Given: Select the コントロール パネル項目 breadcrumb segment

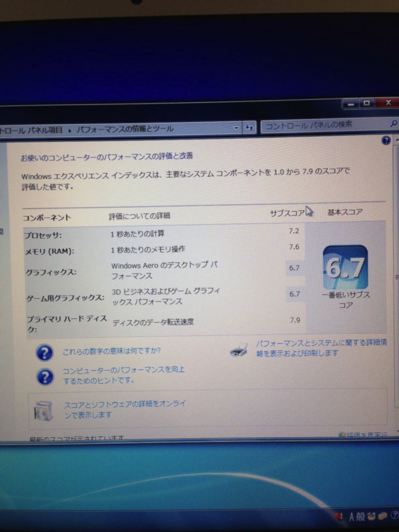Looking at the screenshot, I should [31, 130].
